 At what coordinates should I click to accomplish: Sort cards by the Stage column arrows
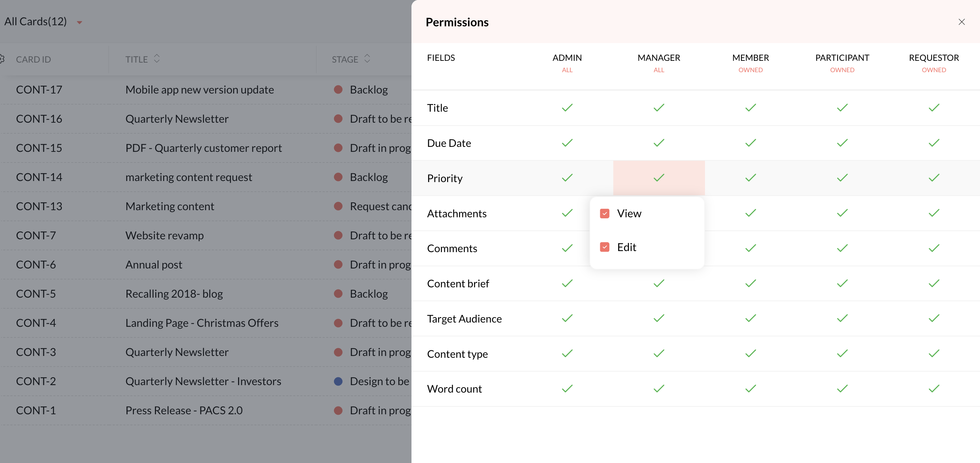(x=367, y=59)
